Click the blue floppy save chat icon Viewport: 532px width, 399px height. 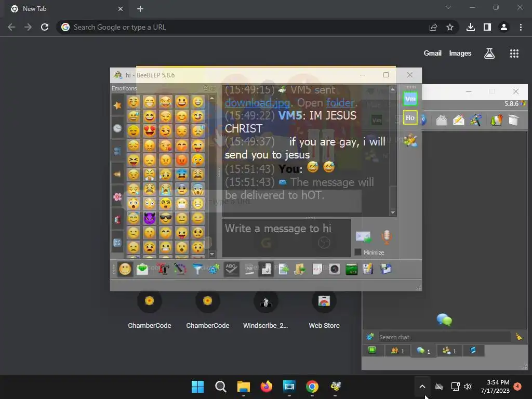point(386,270)
